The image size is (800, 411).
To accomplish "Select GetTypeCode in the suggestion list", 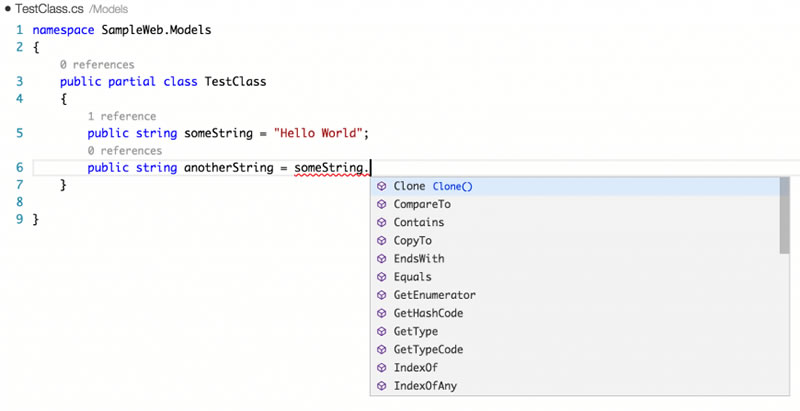I will (428, 350).
